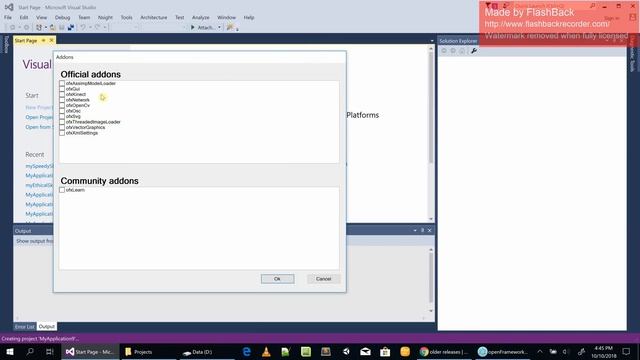640x360 pixels.
Task: Switch to Projects folder taskbar window
Action: [149, 351]
